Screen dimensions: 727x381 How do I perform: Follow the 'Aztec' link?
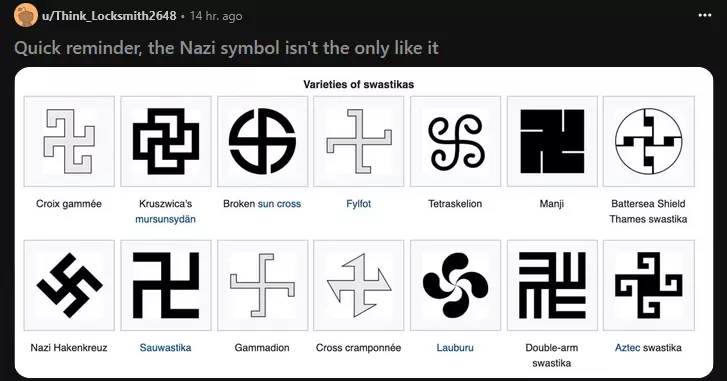(627, 348)
